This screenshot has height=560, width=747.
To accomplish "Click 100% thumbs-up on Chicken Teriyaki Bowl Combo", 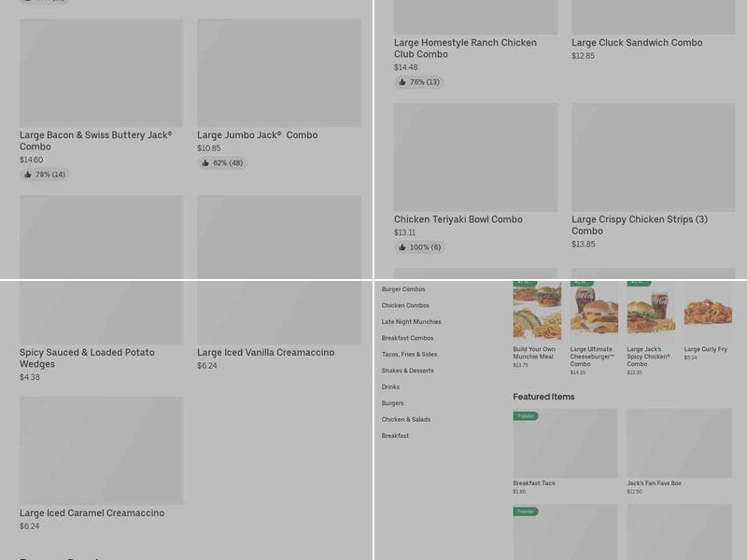I will click(x=419, y=247).
